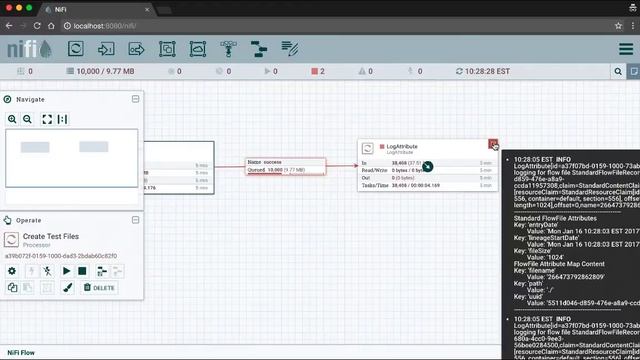The width and height of the screenshot is (640, 360).
Task: Open the bulletin board icon
Action: pyautogui.click(x=633, y=71)
